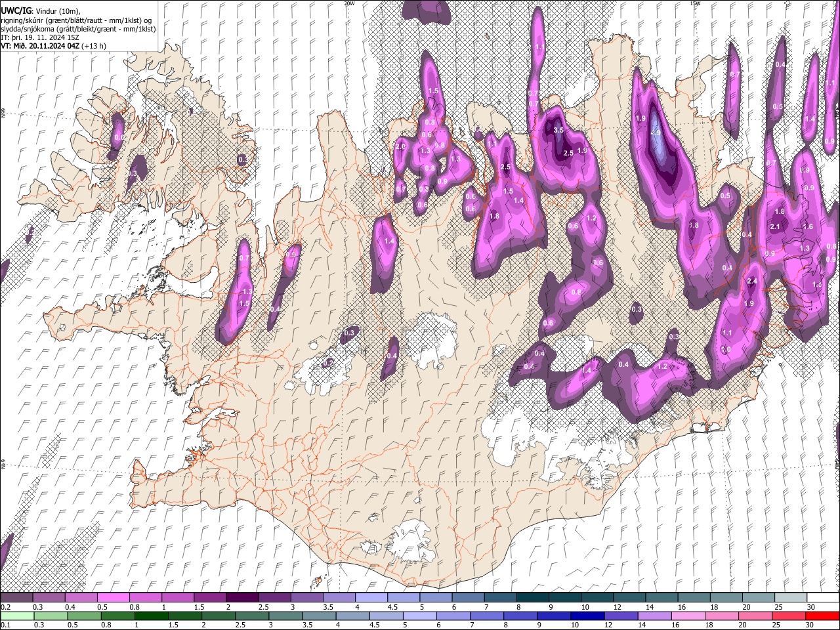This screenshot has height=630, width=840.
Task: Select the bright pink 0.5–0.8 snow scale swatch
Action: [113, 598]
